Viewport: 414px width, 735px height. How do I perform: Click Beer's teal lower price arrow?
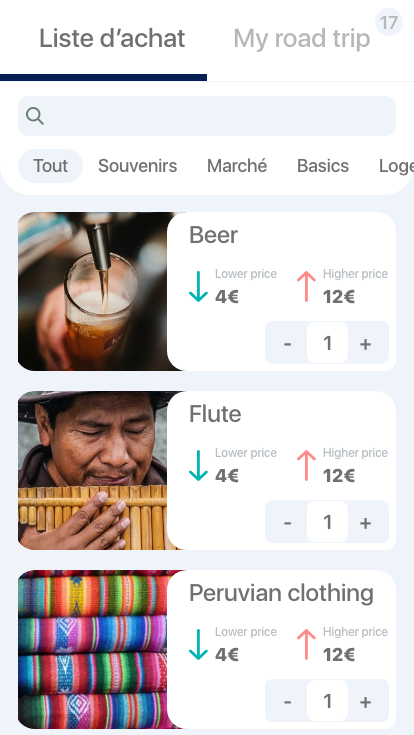pos(198,286)
